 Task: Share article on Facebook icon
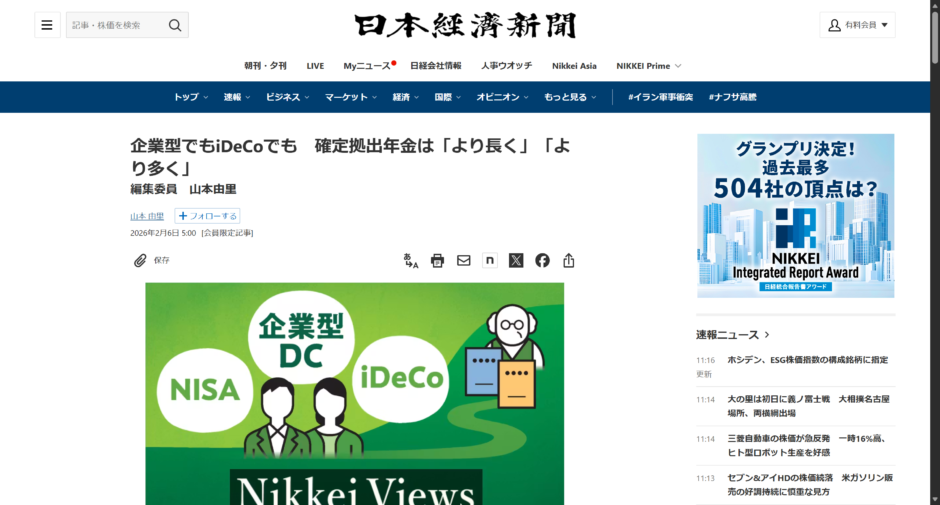click(x=543, y=260)
